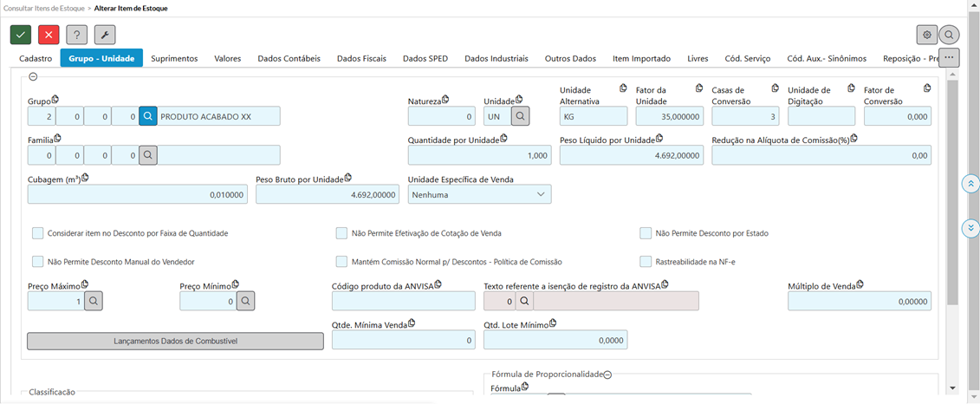This screenshot has height=404, width=980.
Task: Open the Suprimentos tab
Action: point(174,59)
